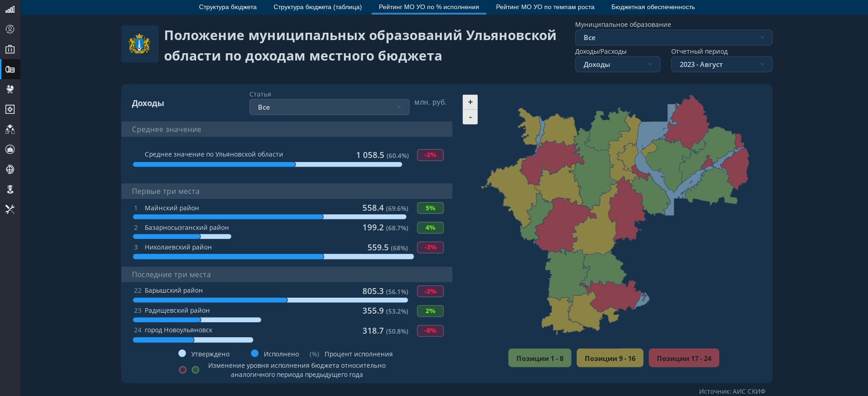Click the average value -2% change badge

point(430,155)
